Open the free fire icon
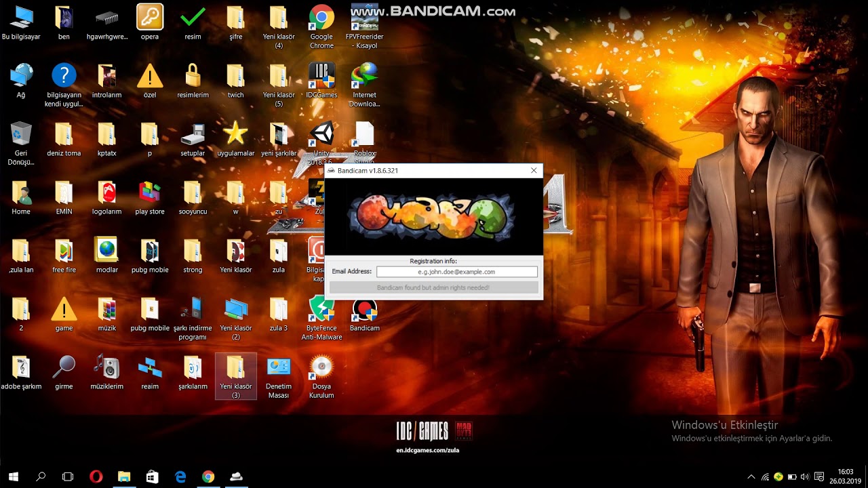The image size is (868, 488). pyautogui.click(x=64, y=251)
